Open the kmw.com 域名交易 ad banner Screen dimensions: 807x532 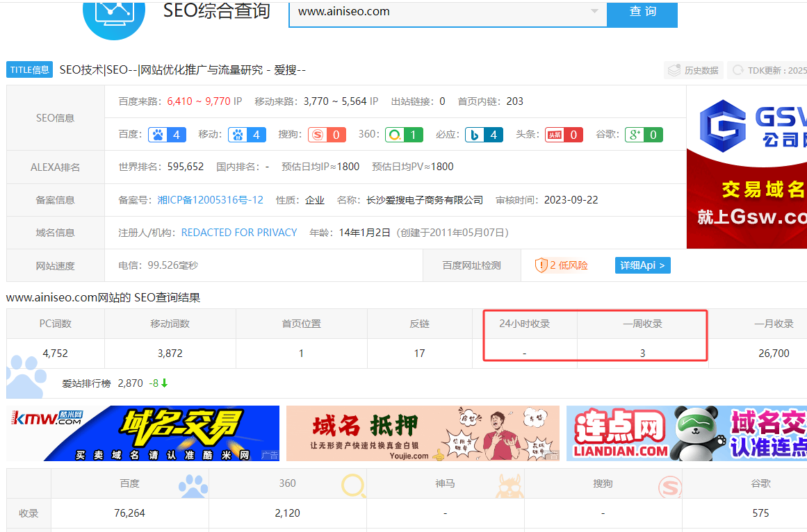tap(142, 433)
